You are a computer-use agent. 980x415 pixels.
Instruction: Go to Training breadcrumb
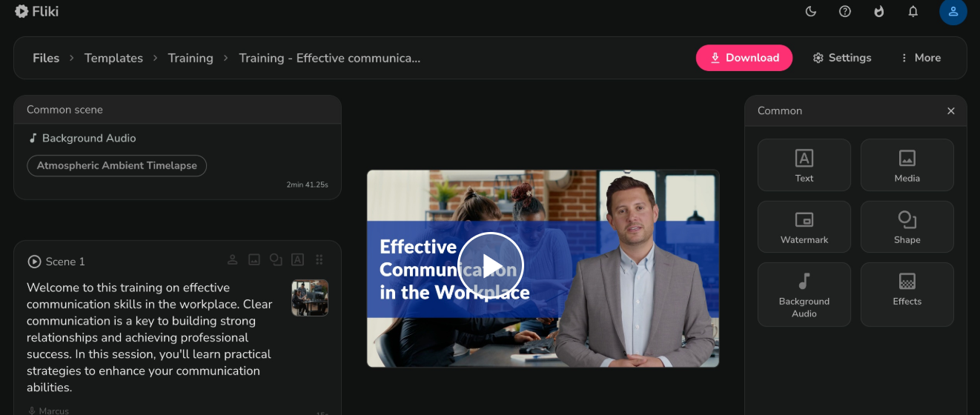pyautogui.click(x=191, y=58)
